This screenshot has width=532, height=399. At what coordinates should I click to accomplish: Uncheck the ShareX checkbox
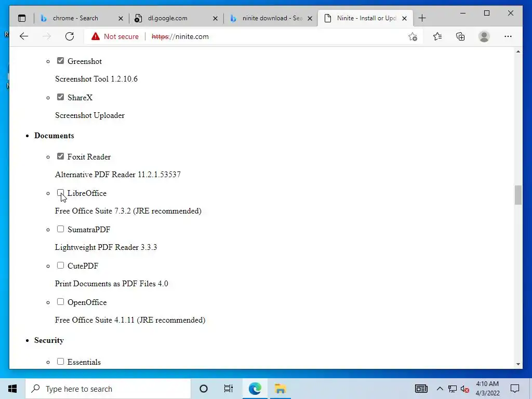pyautogui.click(x=60, y=97)
